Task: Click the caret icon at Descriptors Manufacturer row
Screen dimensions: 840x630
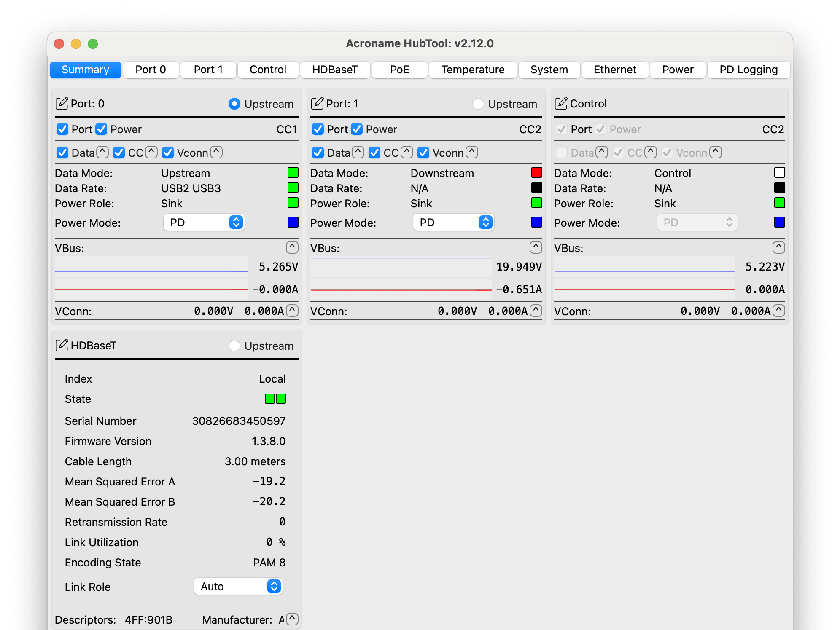Action: [x=292, y=619]
